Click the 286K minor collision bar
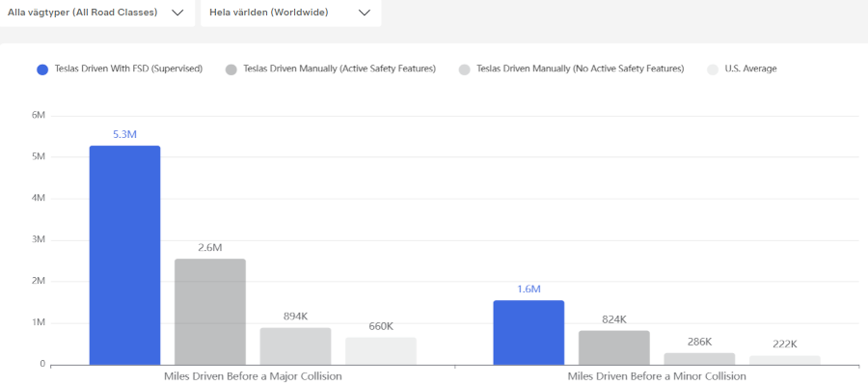Screen dimensions: 868x386 click(x=699, y=358)
